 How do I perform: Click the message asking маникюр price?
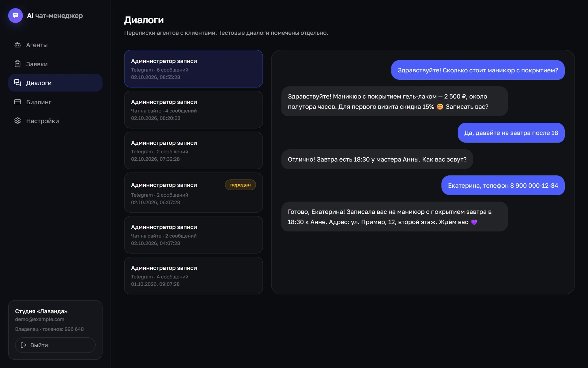pos(478,70)
